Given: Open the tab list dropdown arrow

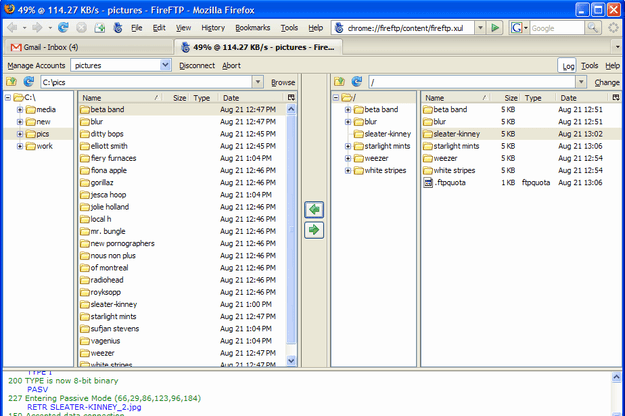Looking at the screenshot, I should click(x=617, y=47).
